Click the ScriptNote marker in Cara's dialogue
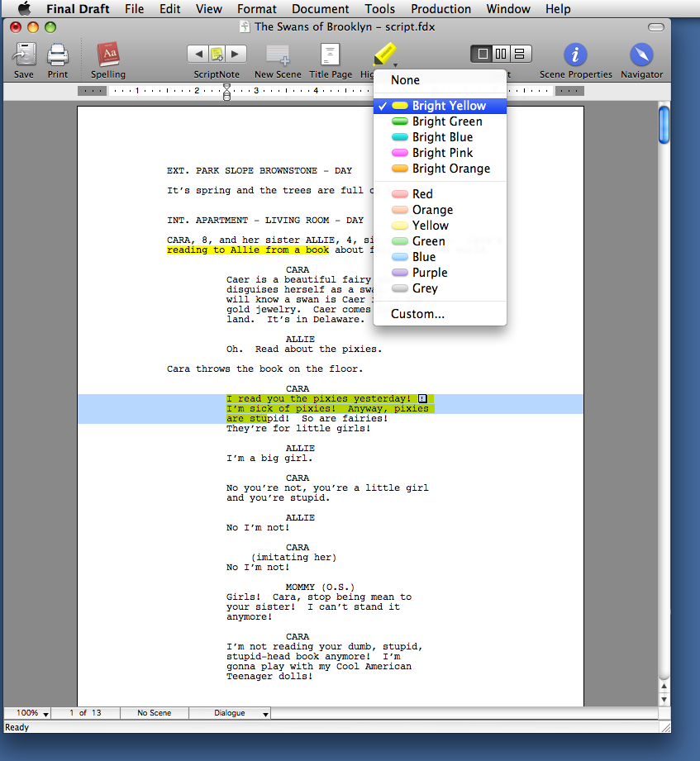Image resolution: width=700 pixels, height=761 pixels. pyautogui.click(x=422, y=398)
